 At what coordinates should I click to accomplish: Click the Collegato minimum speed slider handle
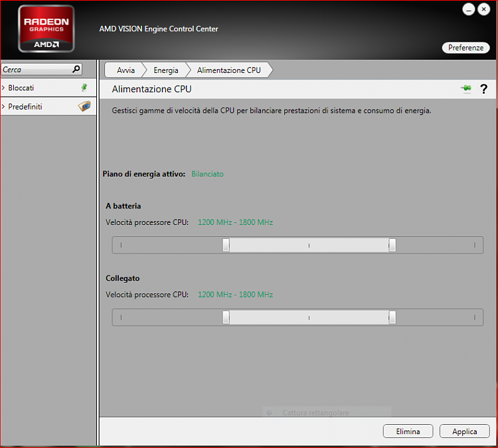click(226, 317)
